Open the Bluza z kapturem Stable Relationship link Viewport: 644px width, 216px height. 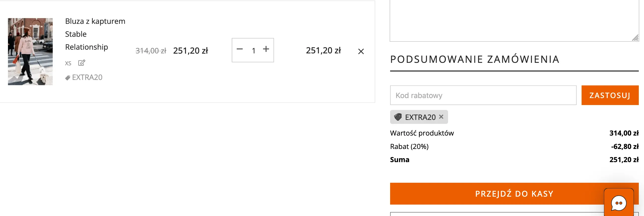click(95, 34)
